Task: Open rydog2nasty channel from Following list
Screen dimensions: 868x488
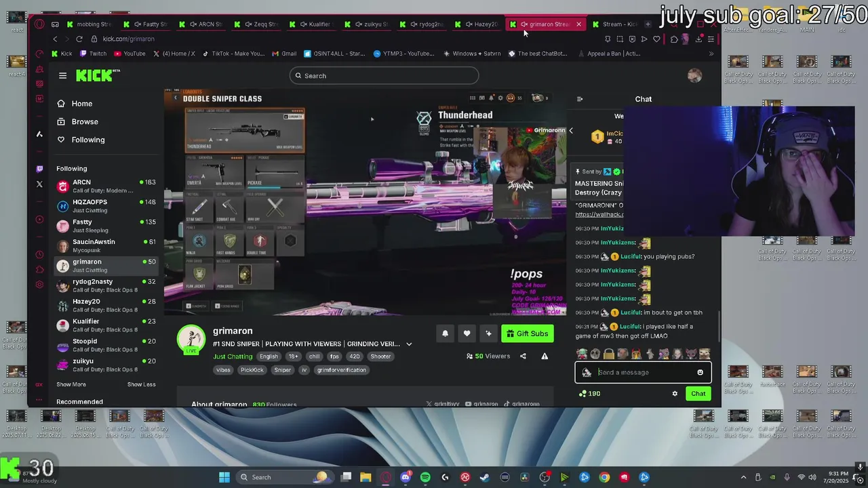Action: (106, 285)
